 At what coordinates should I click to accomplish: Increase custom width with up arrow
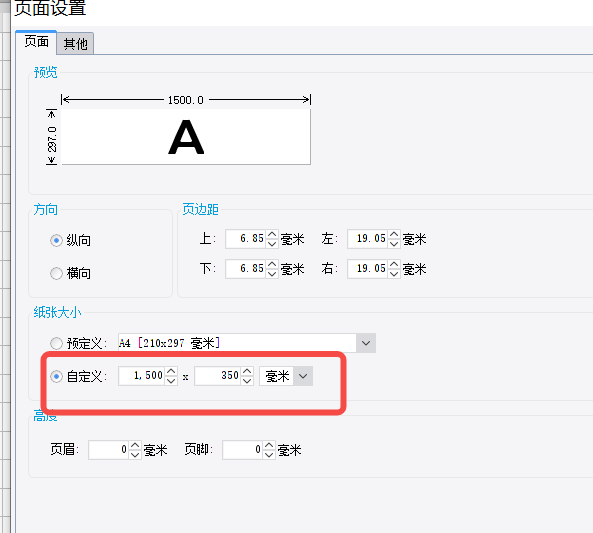click(x=171, y=371)
